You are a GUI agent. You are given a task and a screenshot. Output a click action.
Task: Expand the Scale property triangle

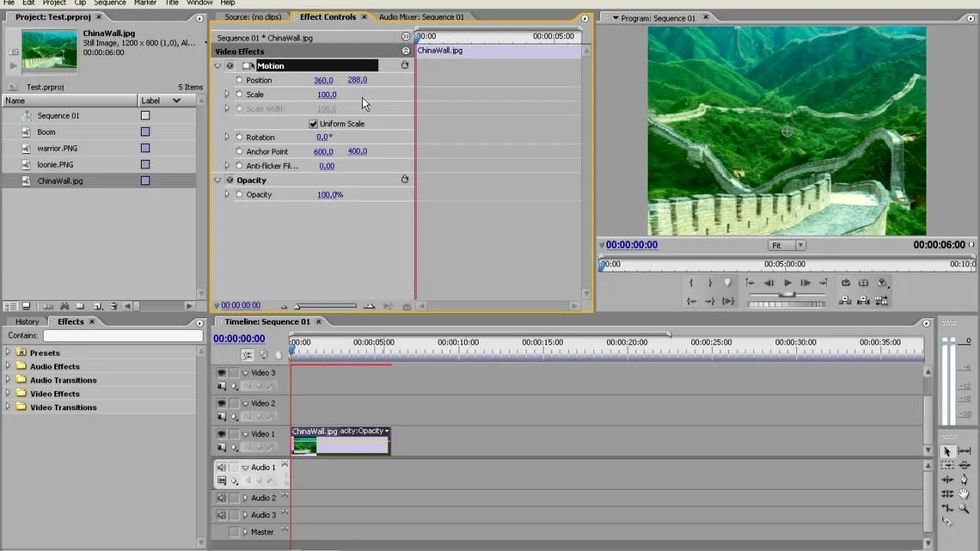(x=227, y=94)
